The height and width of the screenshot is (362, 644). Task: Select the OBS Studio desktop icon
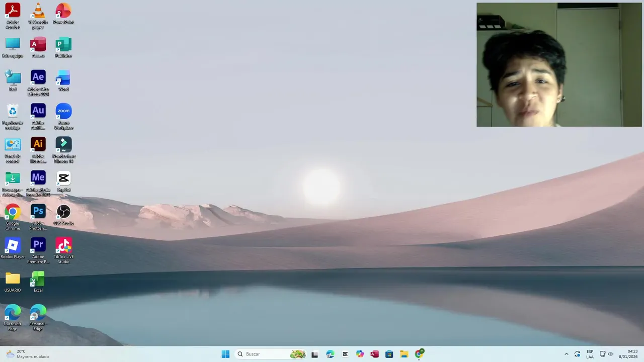coord(63,215)
